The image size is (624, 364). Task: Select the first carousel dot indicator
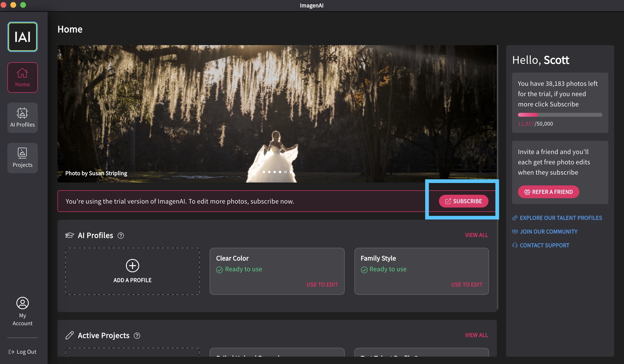coord(264,172)
